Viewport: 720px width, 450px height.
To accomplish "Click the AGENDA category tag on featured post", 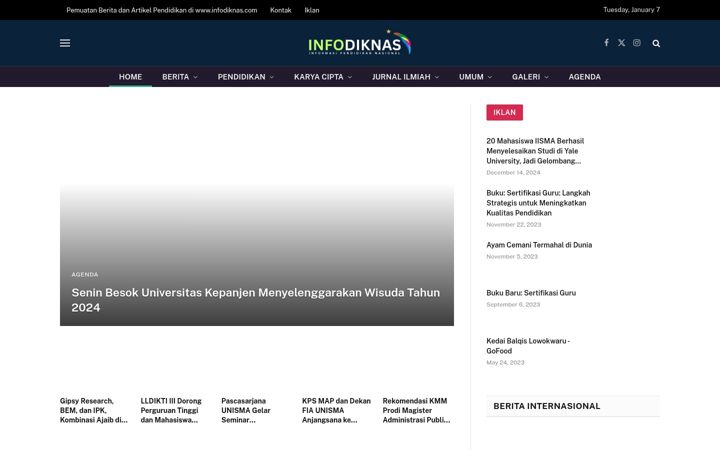I will [x=85, y=275].
